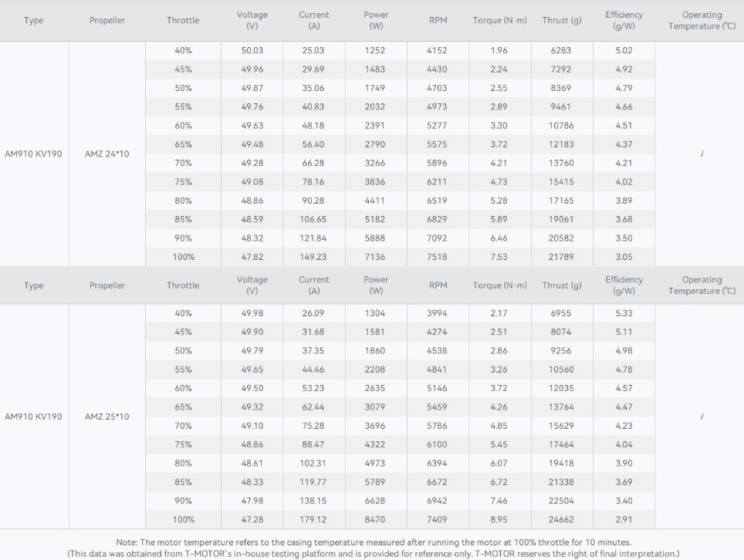Click the AMZ 24*10 propeller cell

[107, 154]
